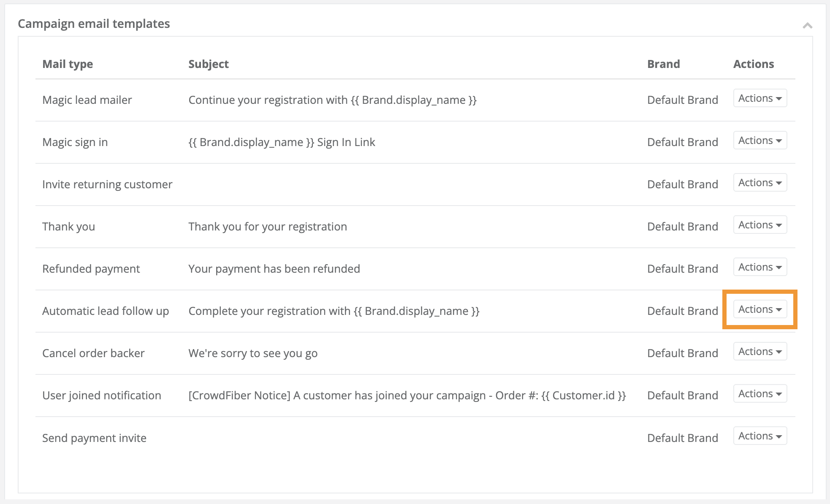Open Actions for User joined notification

pos(759,393)
